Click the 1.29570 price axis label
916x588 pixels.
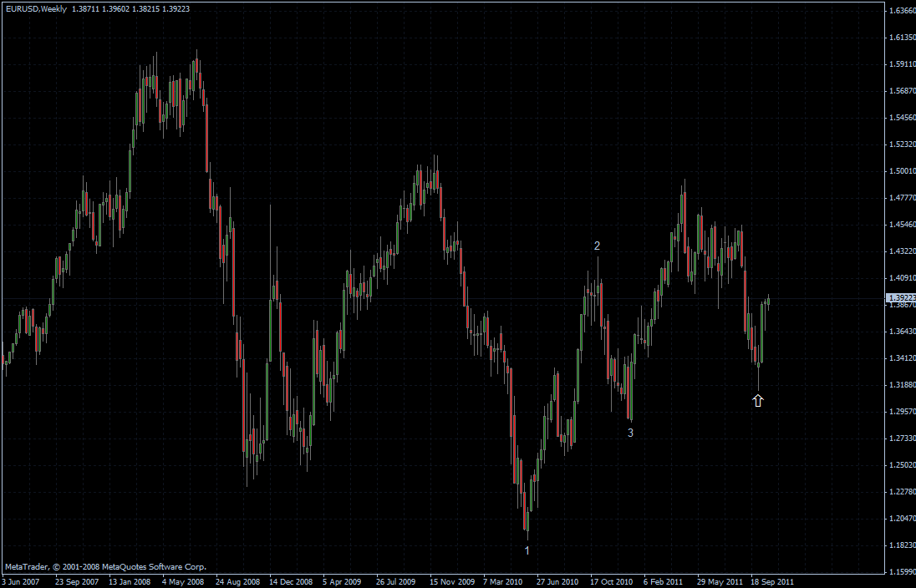(903, 412)
